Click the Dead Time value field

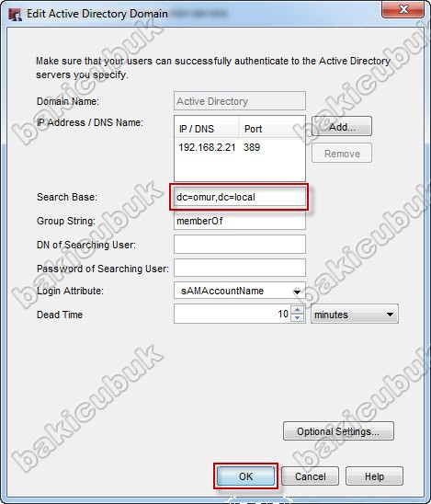pos(233,314)
